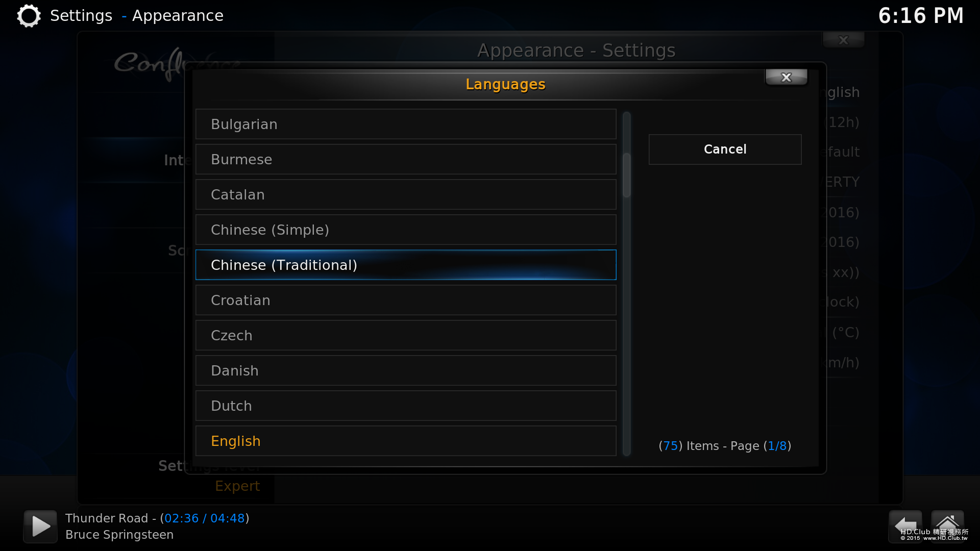Select Chinese (Traditional) highlighted entry
Screen dimensions: 980x551
click(406, 265)
